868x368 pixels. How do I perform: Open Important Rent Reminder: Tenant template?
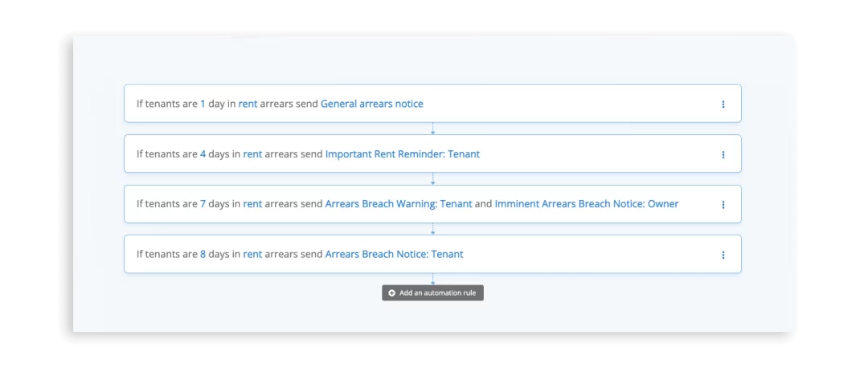coord(403,153)
